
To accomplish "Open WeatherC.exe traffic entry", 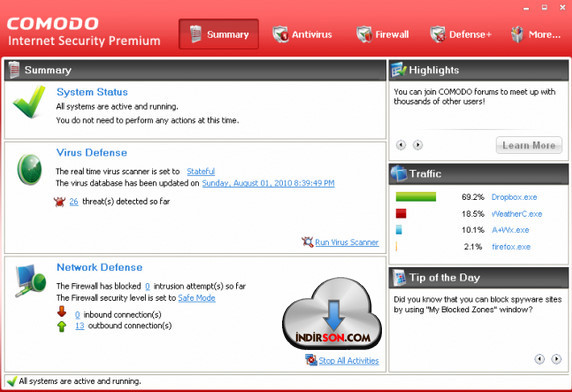I will [517, 214].
